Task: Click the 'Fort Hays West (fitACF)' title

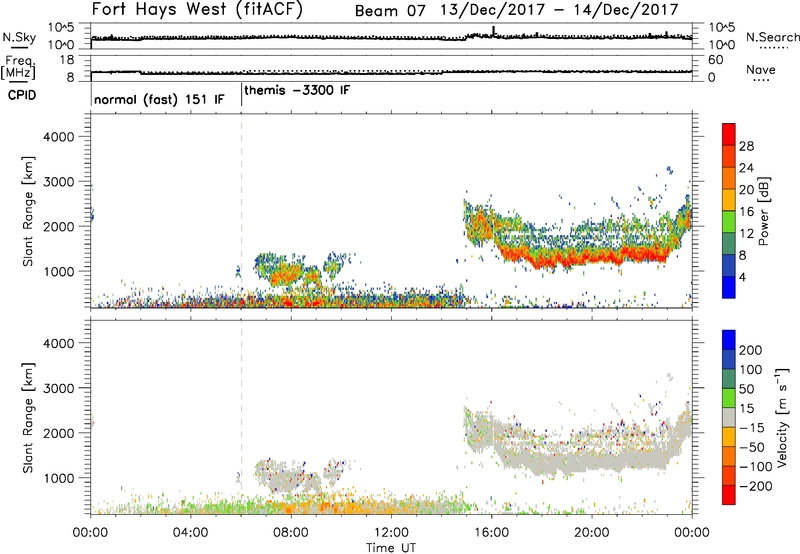Action: [197, 10]
